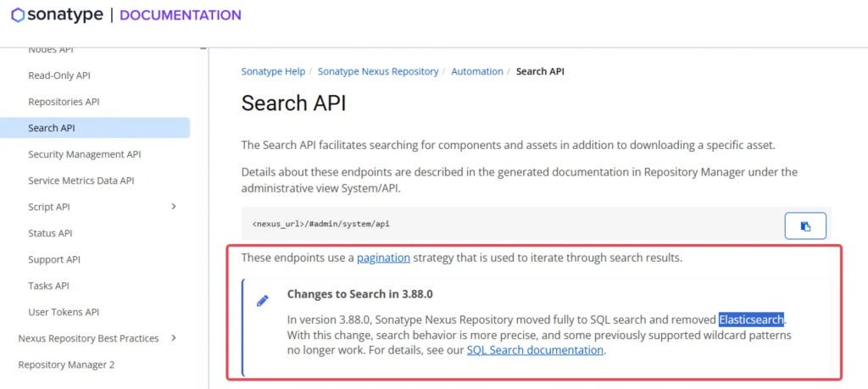Go to Sonatype Help breadcrumb

[273, 71]
